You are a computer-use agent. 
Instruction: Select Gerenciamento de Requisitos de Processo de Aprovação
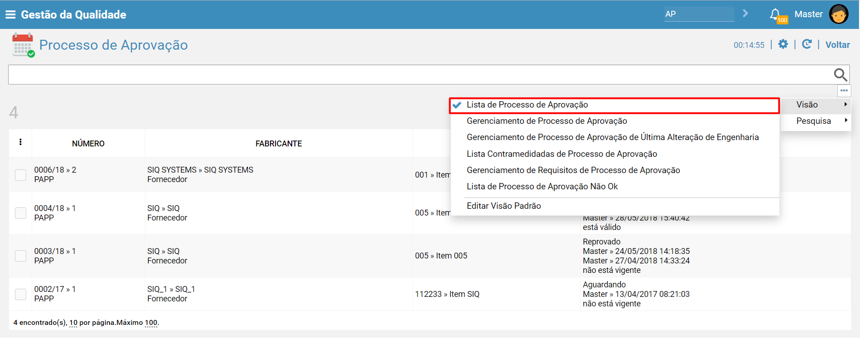(573, 170)
